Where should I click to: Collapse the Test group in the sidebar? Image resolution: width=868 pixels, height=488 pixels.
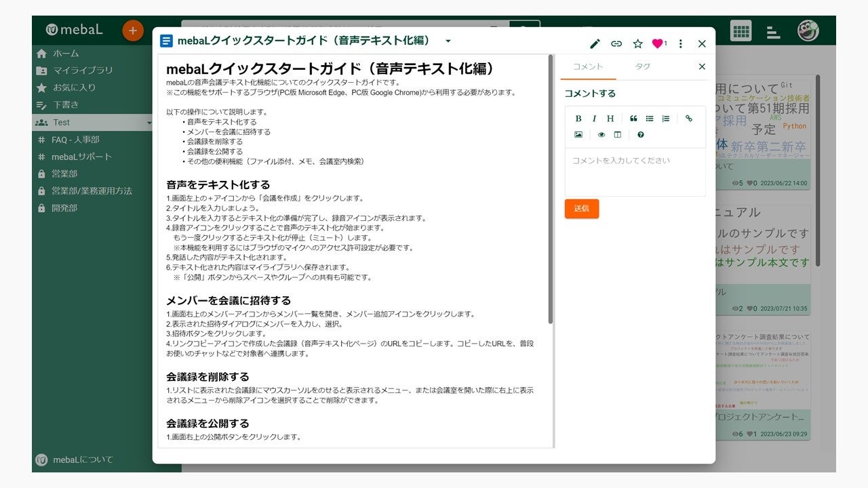[149, 123]
